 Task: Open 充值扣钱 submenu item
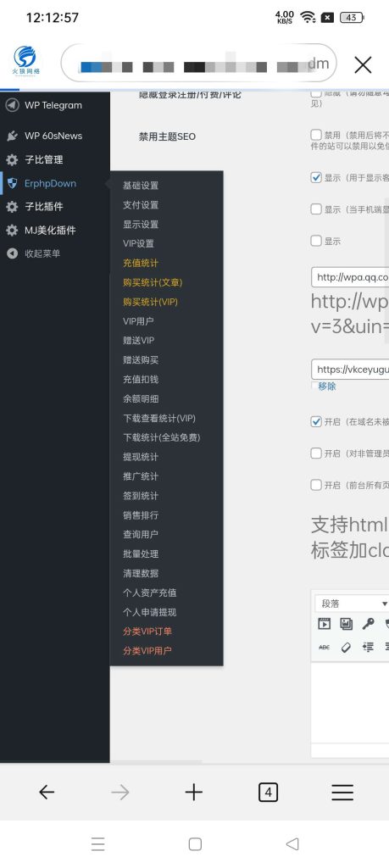[x=141, y=379]
